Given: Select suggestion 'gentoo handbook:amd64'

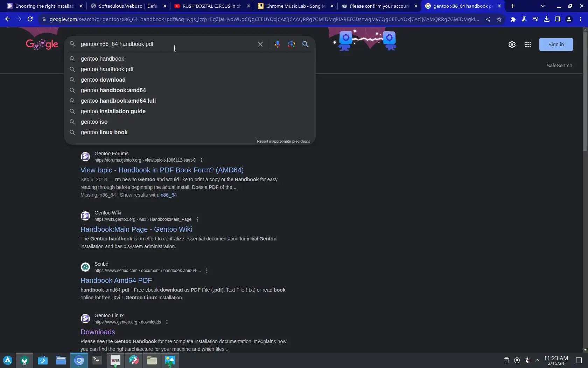Looking at the screenshot, I should point(190,90).
